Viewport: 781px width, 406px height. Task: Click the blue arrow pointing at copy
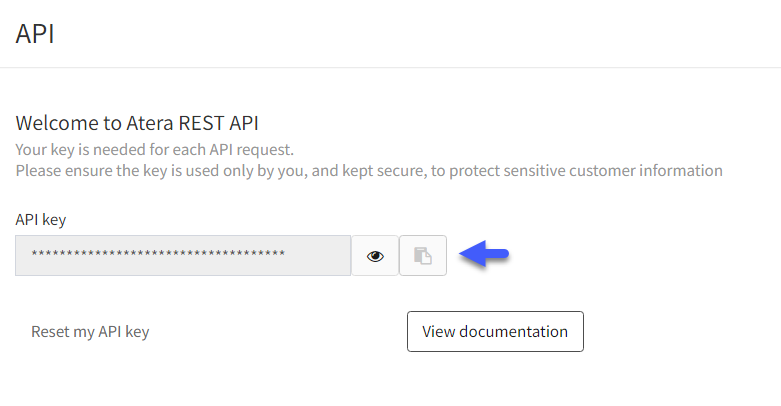point(484,254)
